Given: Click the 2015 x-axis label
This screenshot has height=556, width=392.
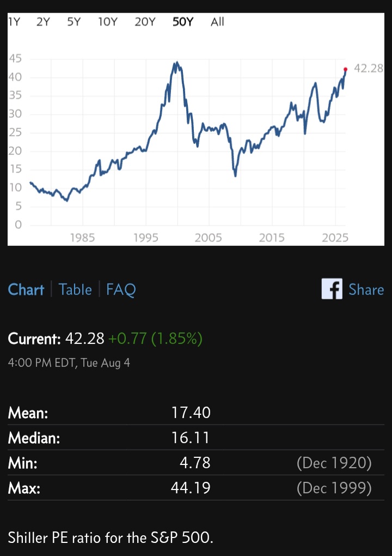Looking at the screenshot, I should pyautogui.click(x=272, y=238).
